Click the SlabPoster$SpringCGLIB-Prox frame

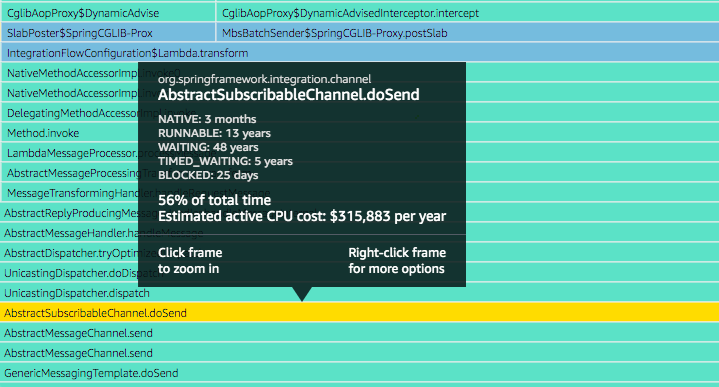click(108, 33)
